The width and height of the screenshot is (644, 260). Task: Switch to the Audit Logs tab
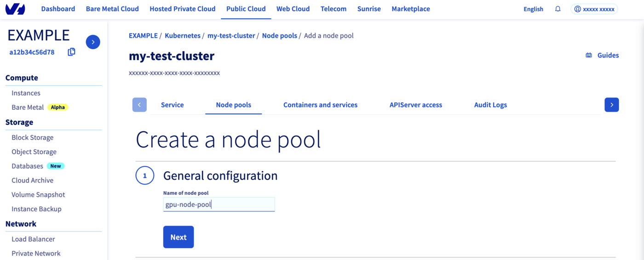tap(490, 105)
